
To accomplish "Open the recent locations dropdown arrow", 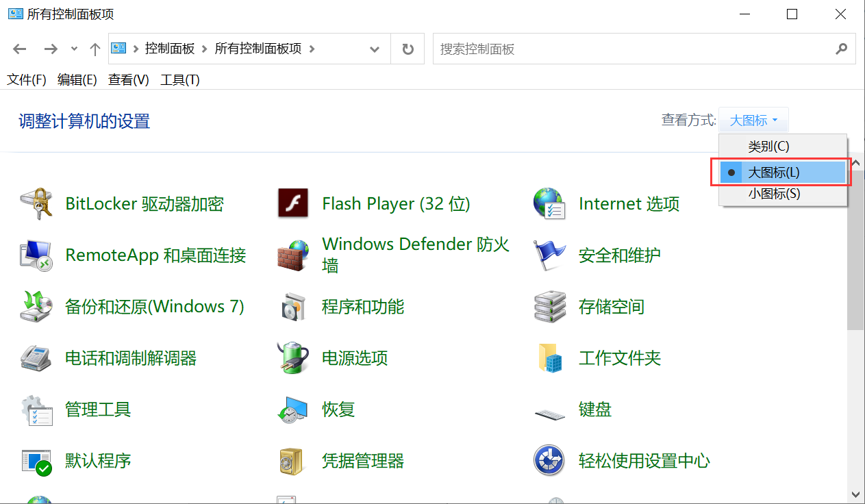I will tap(75, 49).
